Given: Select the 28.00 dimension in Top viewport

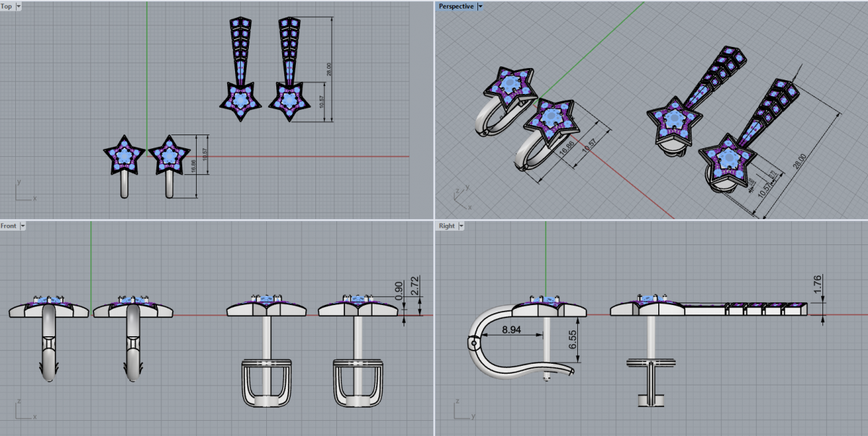Looking at the screenshot, I should pos(329,69).
